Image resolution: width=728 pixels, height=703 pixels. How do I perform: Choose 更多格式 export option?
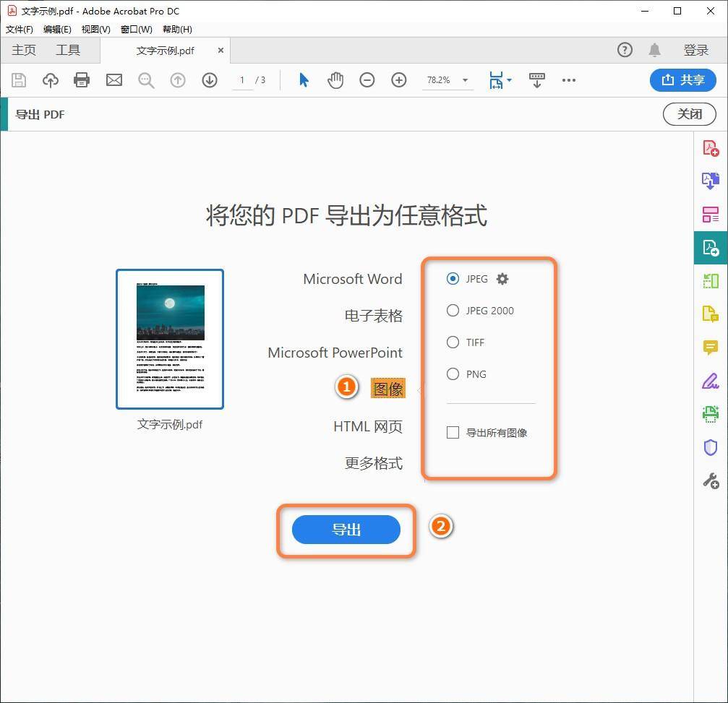[x=373, y=462]
